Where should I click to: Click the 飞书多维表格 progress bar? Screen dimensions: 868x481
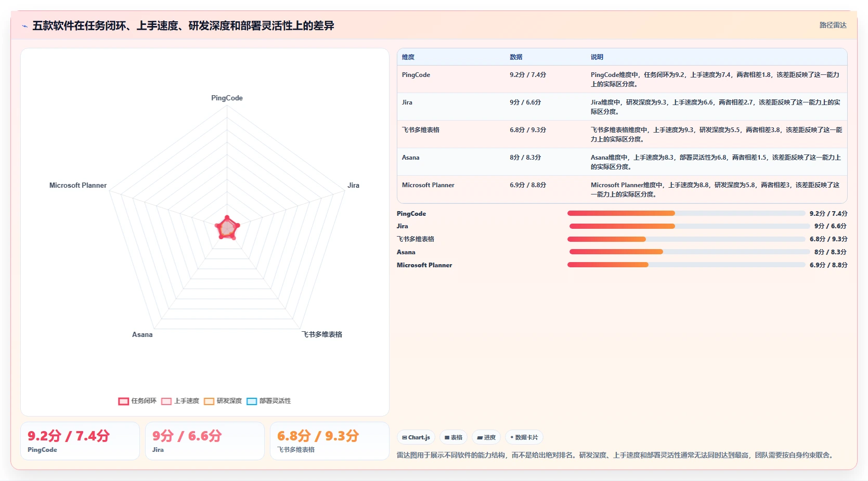tap(686, 239)
